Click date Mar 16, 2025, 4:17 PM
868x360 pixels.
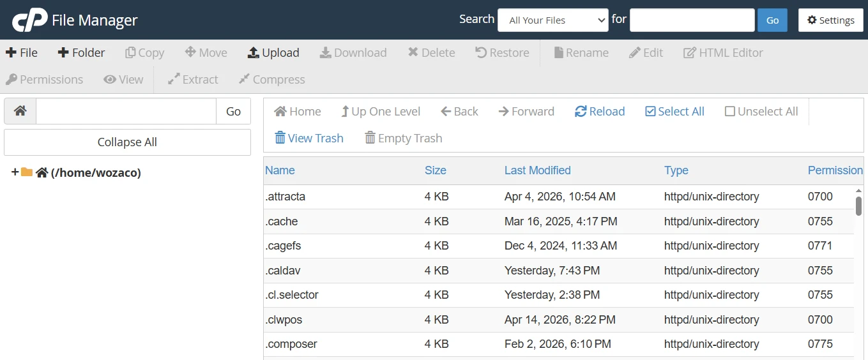(561, 221)
